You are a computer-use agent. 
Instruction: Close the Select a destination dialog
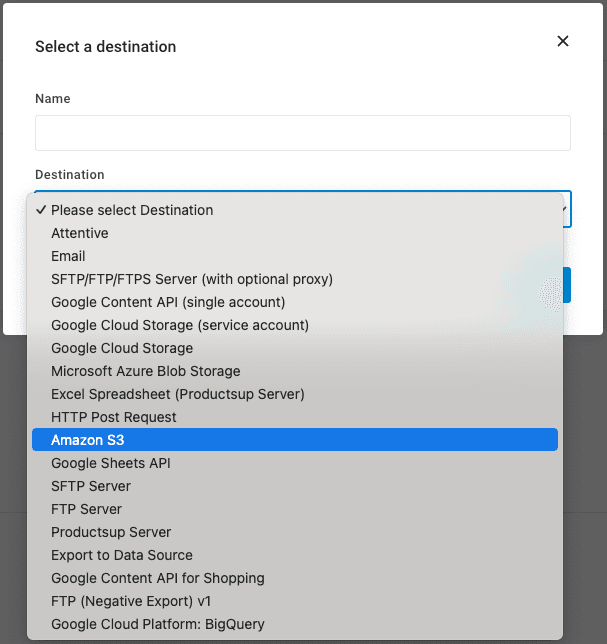[562, 41]
